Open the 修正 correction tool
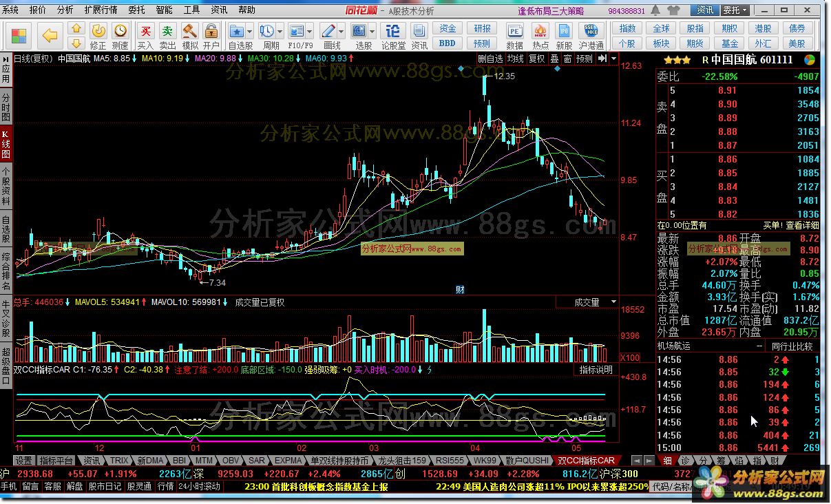 98,36
